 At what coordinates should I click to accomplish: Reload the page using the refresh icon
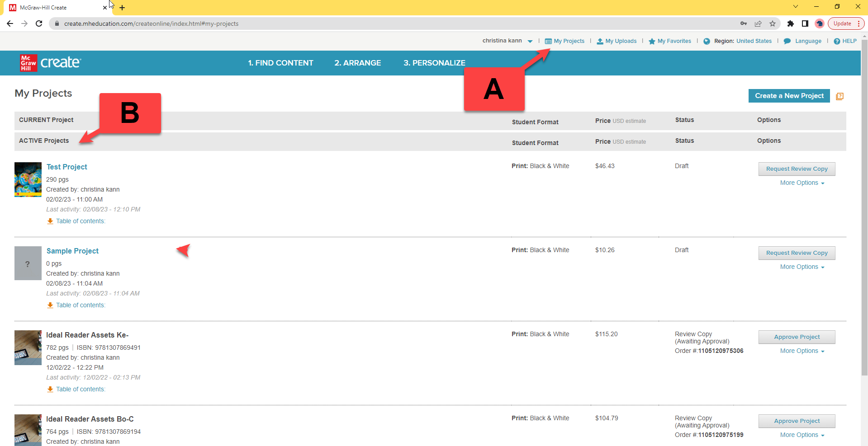coord(39,23)
